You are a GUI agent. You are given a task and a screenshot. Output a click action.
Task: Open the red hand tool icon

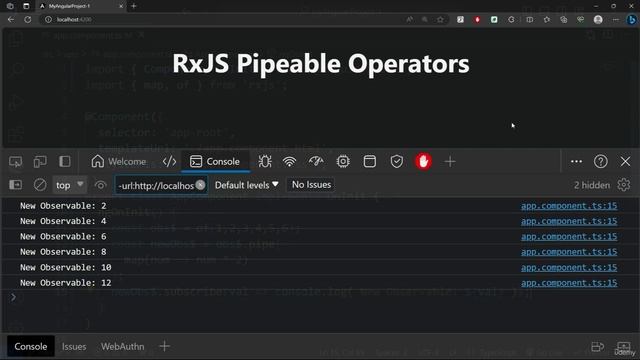(423, 162)
